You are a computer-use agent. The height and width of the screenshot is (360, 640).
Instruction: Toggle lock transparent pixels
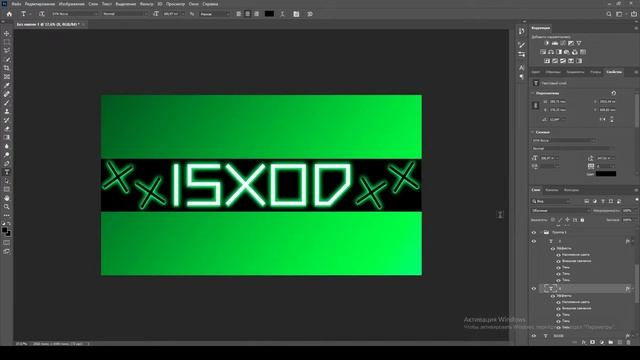(553, 220)
